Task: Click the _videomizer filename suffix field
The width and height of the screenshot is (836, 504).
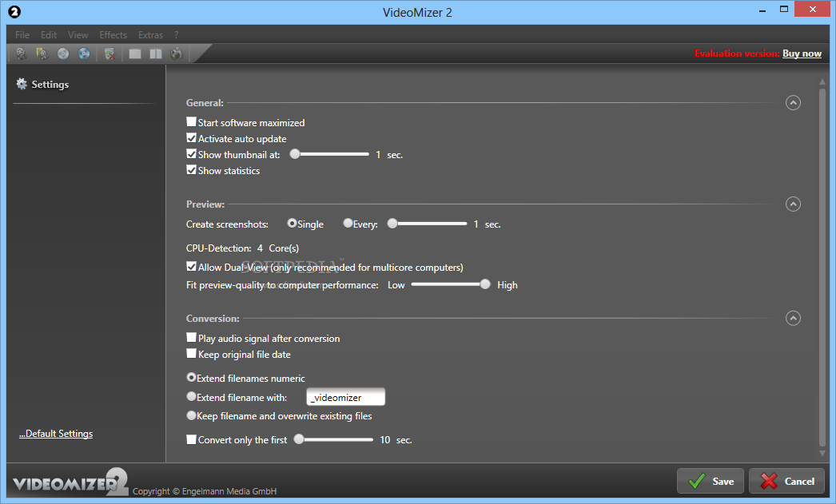Action: [x=345, y=397]
